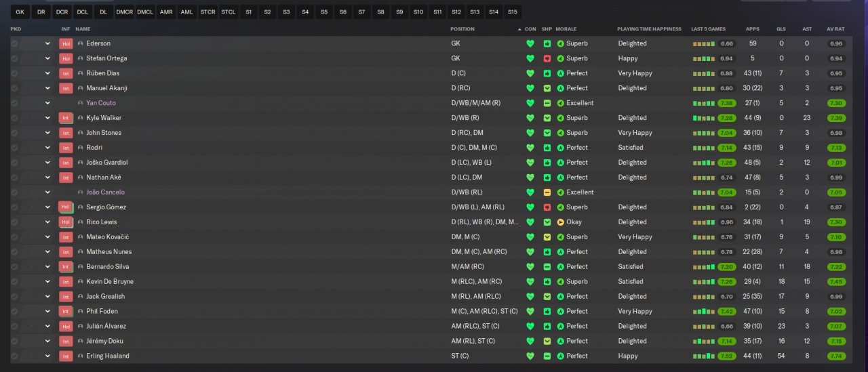Open selection dropdown for Manuel Akanji
Viewport: 868px width, 372px height.
(x=47, y=88)
